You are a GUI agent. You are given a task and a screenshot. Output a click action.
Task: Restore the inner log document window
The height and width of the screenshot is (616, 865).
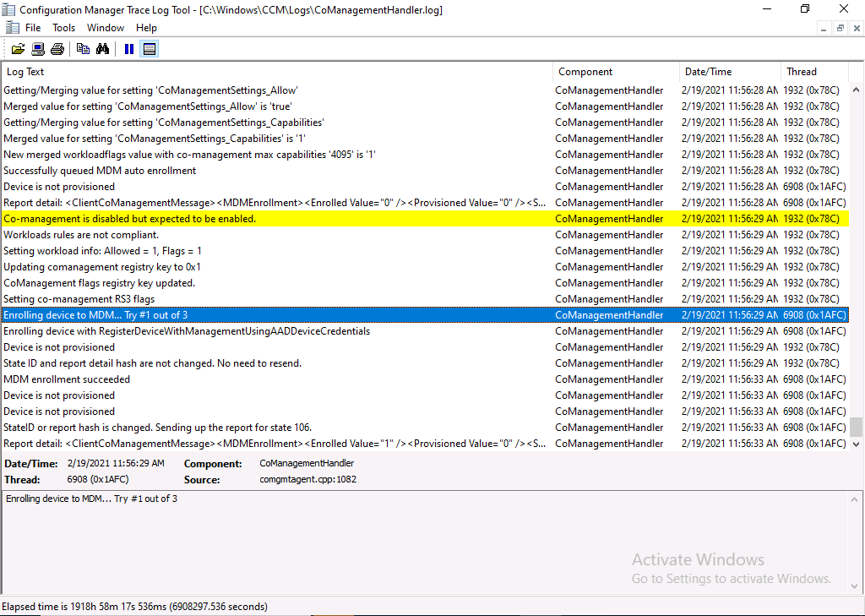(841, 29)
